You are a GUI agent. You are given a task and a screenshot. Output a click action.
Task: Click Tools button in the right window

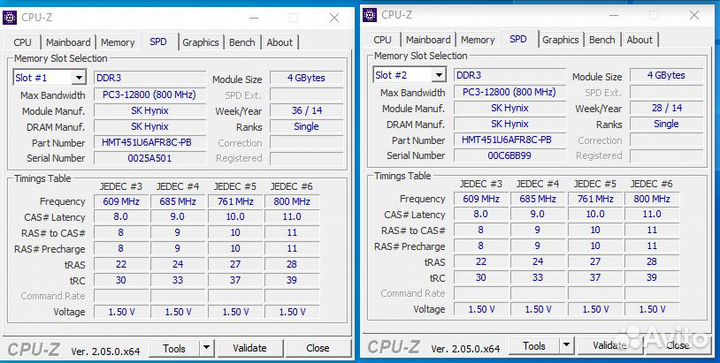click(x=534, y=346)
